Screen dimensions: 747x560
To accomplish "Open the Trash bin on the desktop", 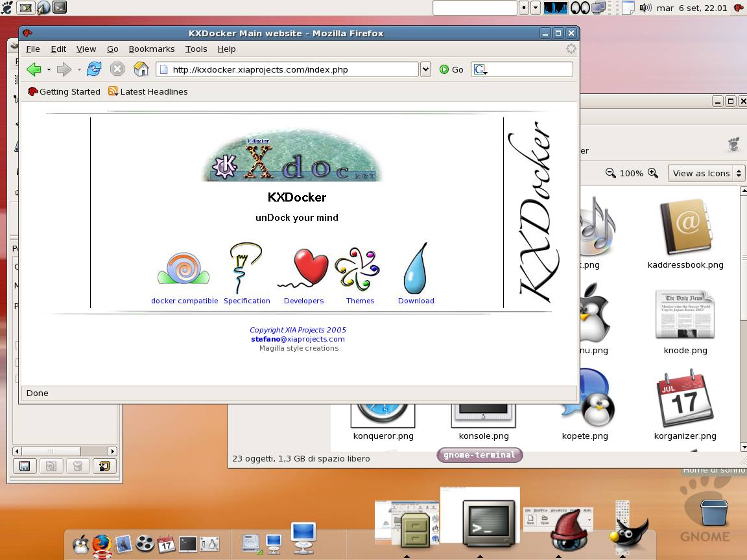I will [x=714, y=513].
